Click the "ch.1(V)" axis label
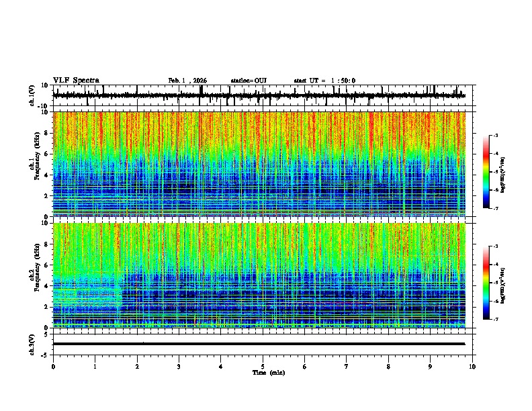Viewport: 532px width, 411px height. pyautogui.click(x=32, y=95)
